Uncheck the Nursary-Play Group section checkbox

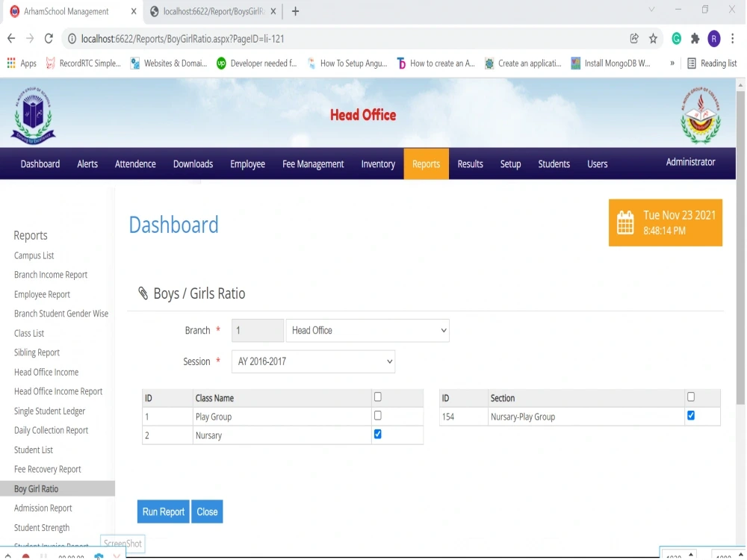690,416
